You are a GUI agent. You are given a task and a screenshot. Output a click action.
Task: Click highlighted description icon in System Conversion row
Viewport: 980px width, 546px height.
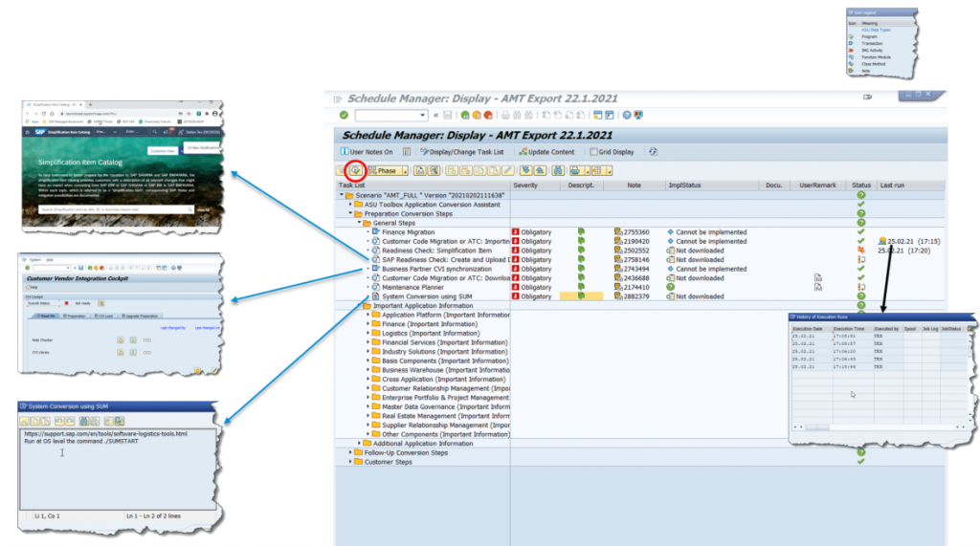[581, 296]
